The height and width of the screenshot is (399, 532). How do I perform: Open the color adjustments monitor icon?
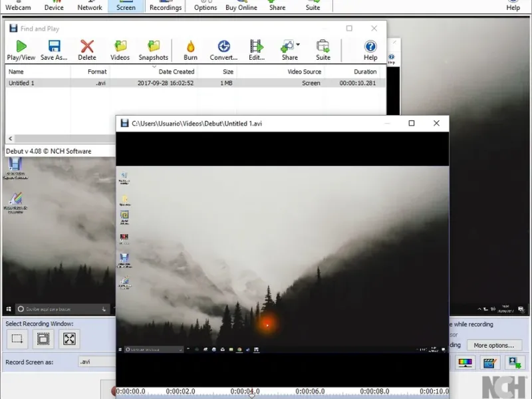(465, 362)
